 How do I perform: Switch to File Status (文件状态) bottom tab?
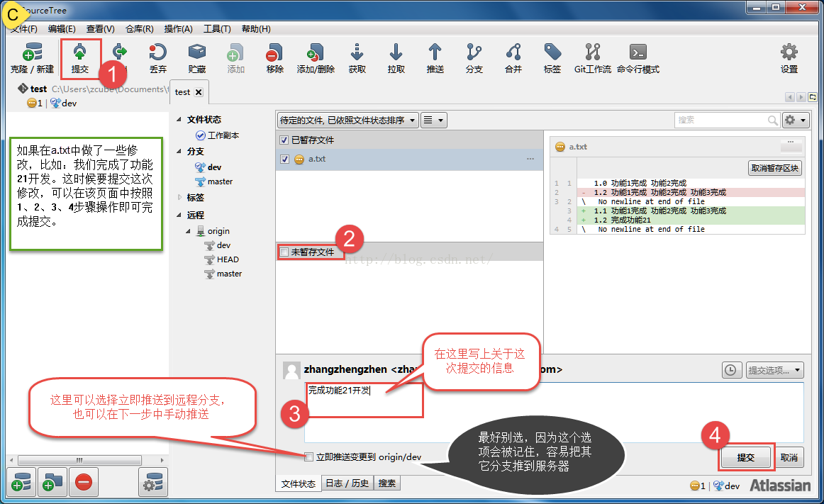(x=298, y=483)
